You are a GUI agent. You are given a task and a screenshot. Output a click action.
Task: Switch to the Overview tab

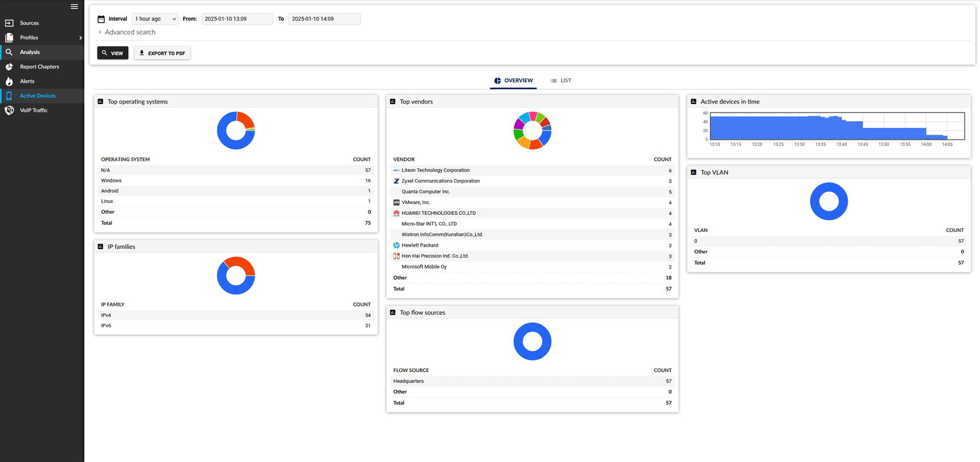pyautogui.click(x=513, y=81)
